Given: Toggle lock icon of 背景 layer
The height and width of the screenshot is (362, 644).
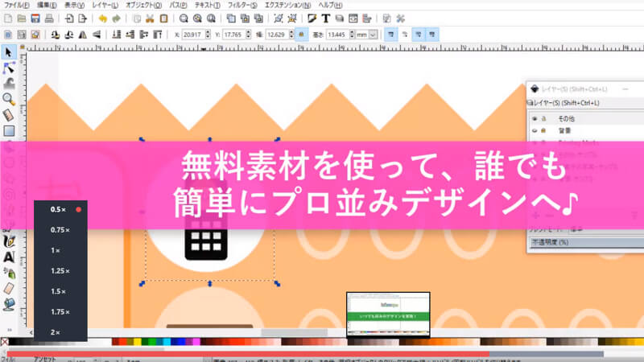Looking at the screenshot, I should pos(544,130).
